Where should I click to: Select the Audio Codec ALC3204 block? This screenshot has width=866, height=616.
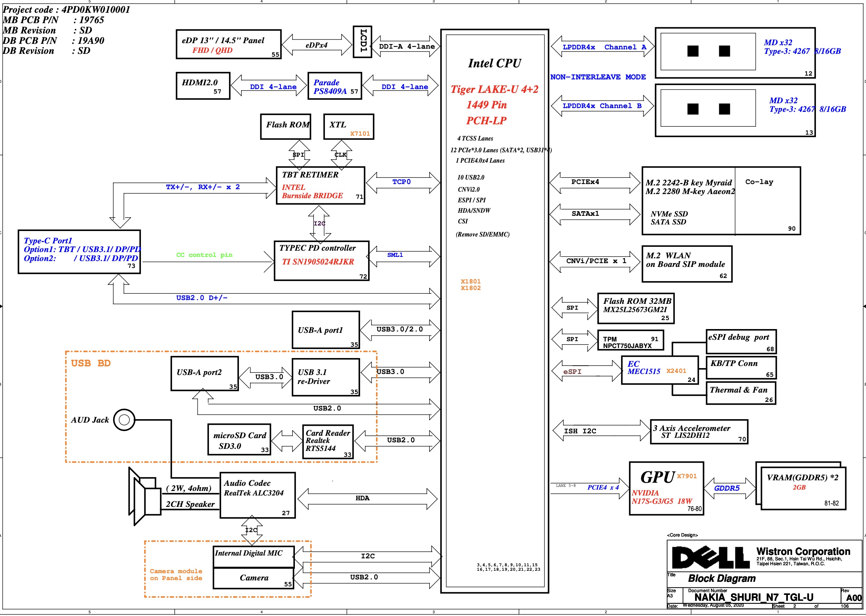[x=258, y=495]
